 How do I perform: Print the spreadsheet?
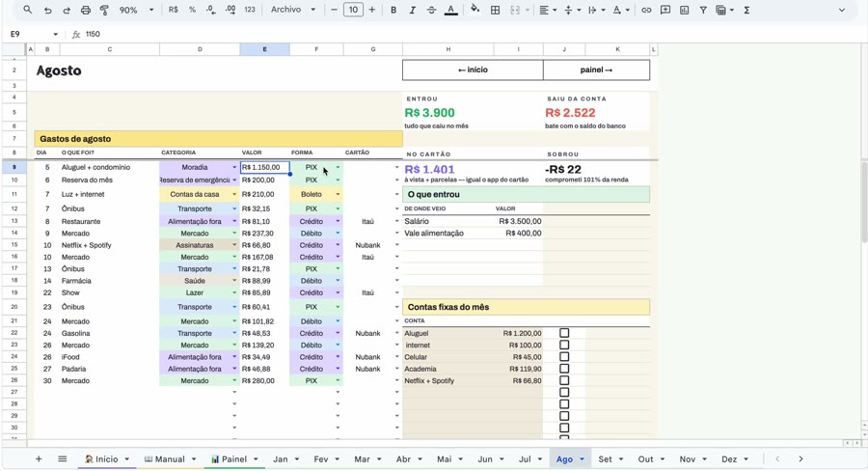point(85,10)
